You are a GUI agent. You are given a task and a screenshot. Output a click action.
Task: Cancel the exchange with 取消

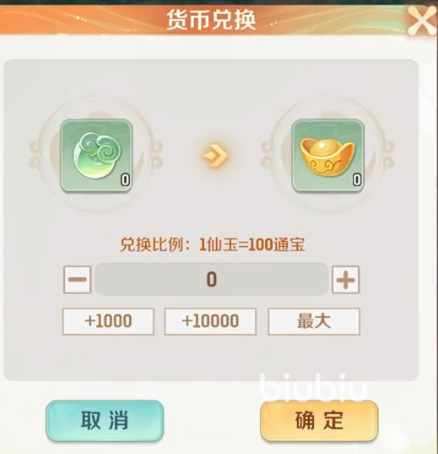tap(105, 421)
